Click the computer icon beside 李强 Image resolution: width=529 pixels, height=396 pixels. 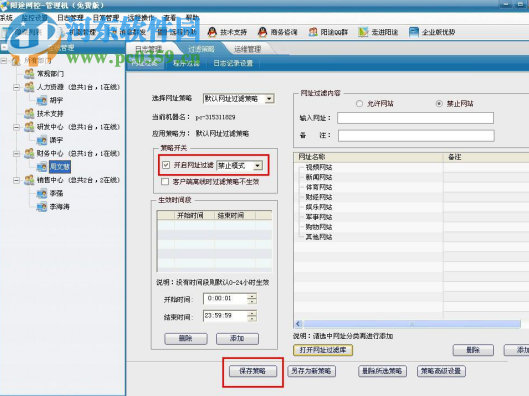pos(42,193)
